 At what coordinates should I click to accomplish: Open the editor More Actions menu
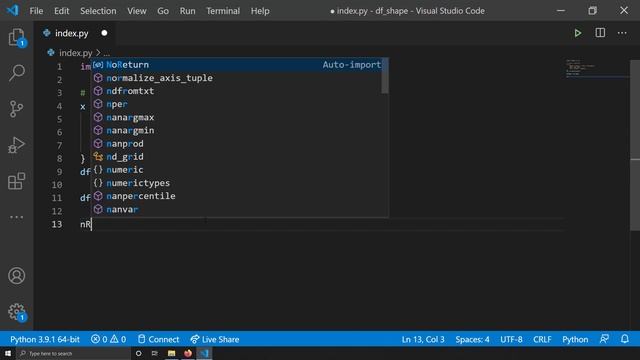tap(622, 33)
